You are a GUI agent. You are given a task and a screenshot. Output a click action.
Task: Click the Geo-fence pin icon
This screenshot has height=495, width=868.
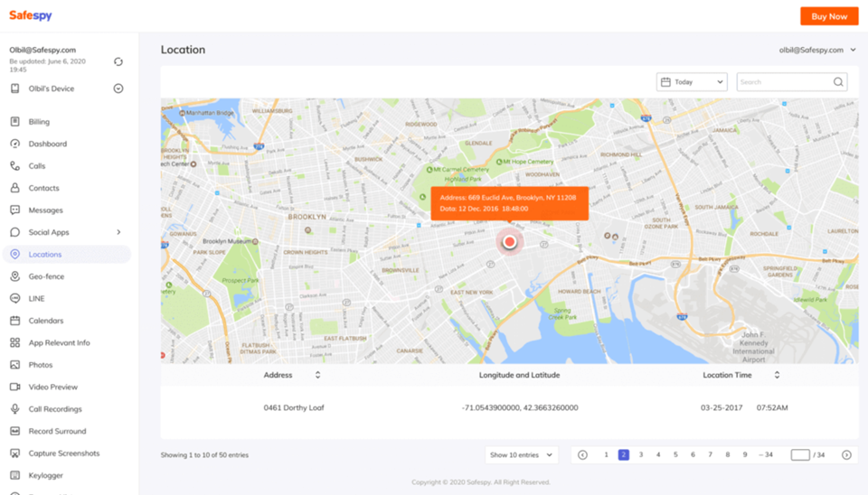15,276
